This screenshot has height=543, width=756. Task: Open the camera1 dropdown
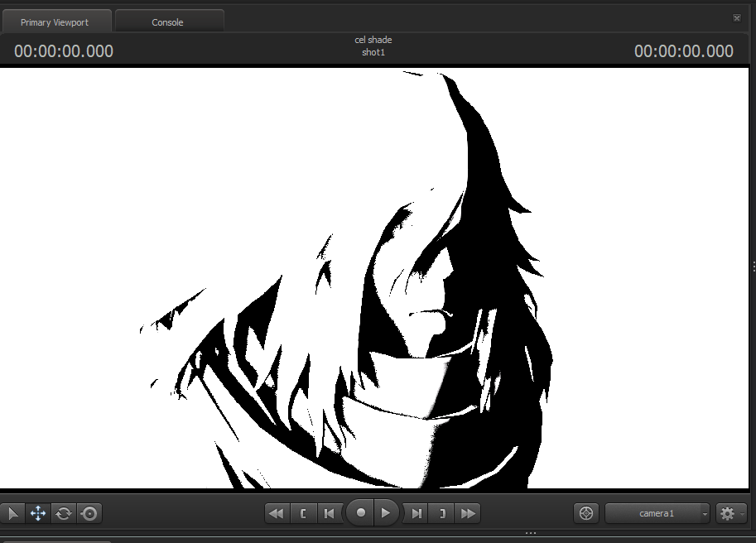tap(657, 513)
